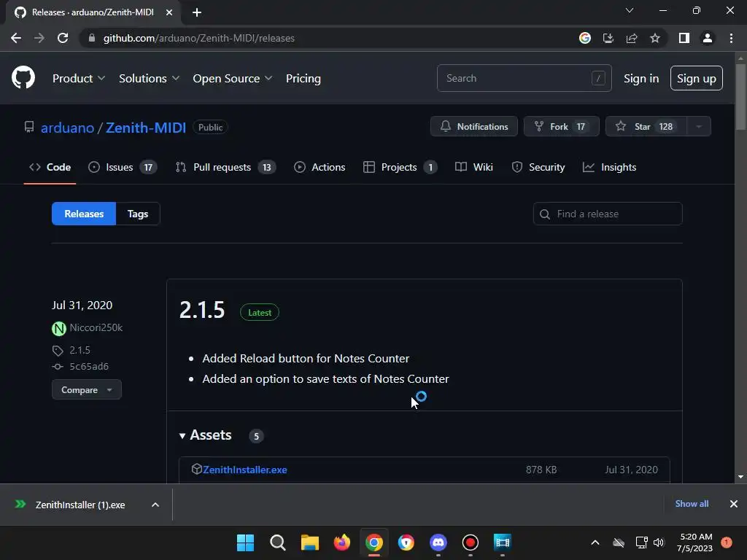The image size is (747, 560).
Task: Open the Google extension icon in address bar
Action: [x=584, y=38]
